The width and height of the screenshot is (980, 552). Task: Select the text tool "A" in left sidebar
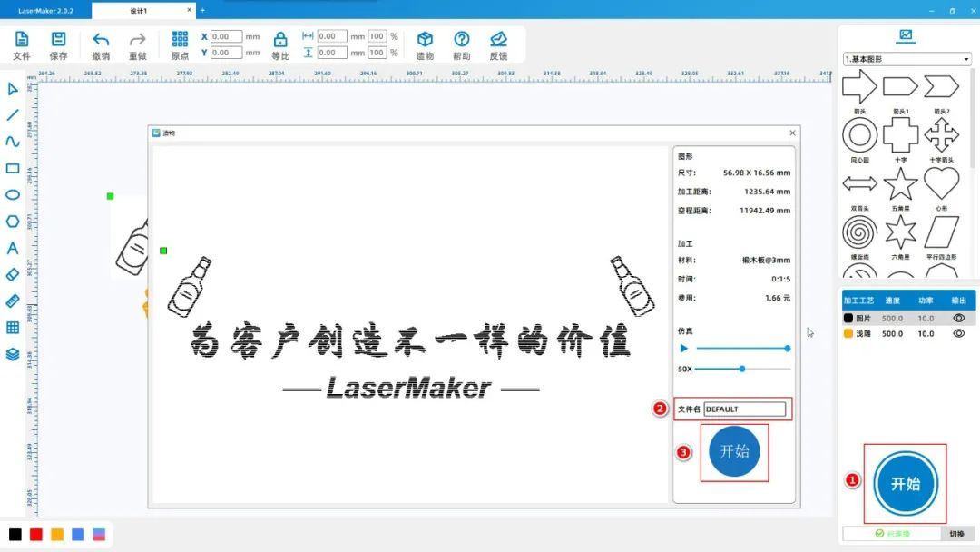pos(13,248)
